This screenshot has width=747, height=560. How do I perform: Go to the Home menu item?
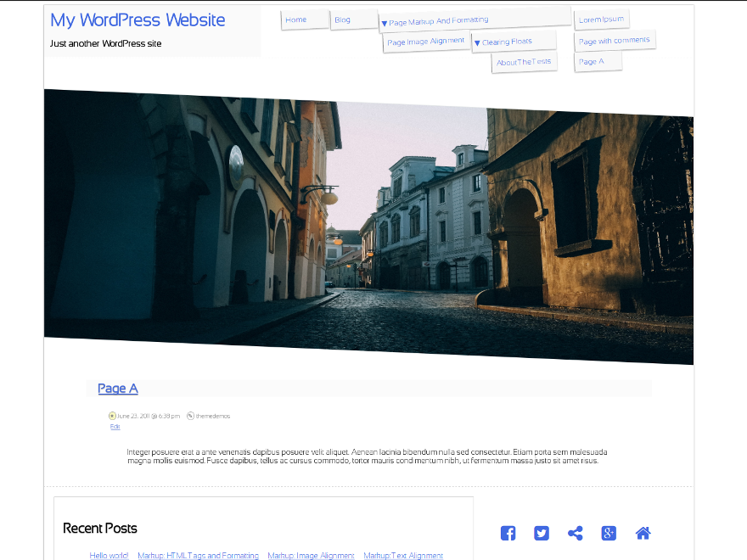click(x=296, y=20)
